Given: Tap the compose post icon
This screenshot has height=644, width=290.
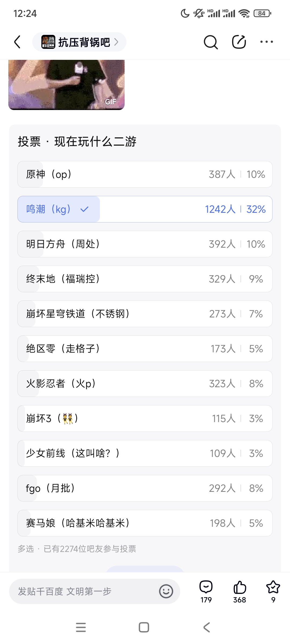Looking at the screenshot, I should pos(239,42).
